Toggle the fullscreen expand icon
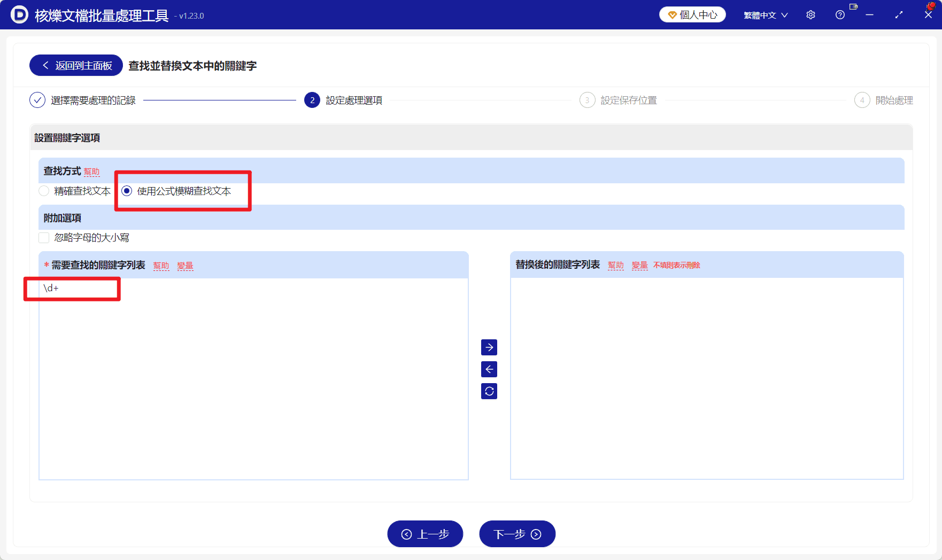This screenshot has height=560, width=942. 899,15
